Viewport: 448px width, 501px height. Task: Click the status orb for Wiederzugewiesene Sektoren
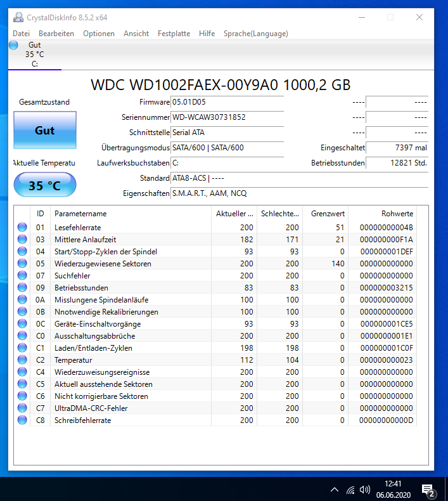tap(22, 264)
